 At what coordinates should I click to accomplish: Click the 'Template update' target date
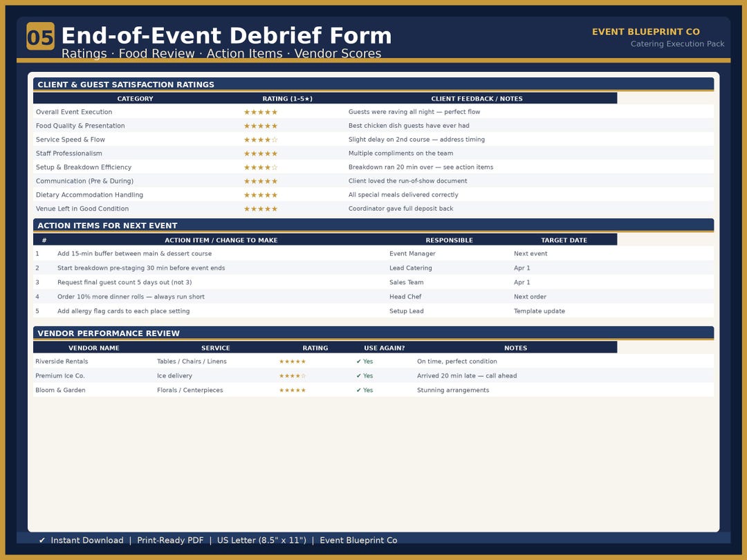pyautogui.click(x=539, y=311)
